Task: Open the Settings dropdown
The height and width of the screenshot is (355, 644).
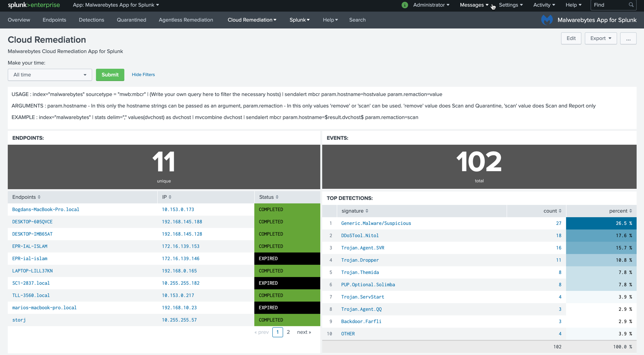Action: 511,5
